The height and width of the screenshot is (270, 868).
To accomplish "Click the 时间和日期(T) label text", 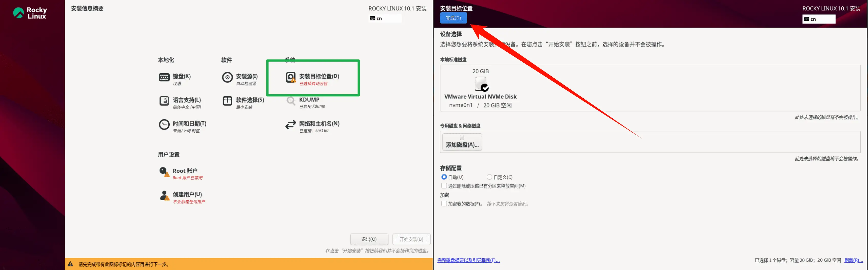I will pos(189,124).
